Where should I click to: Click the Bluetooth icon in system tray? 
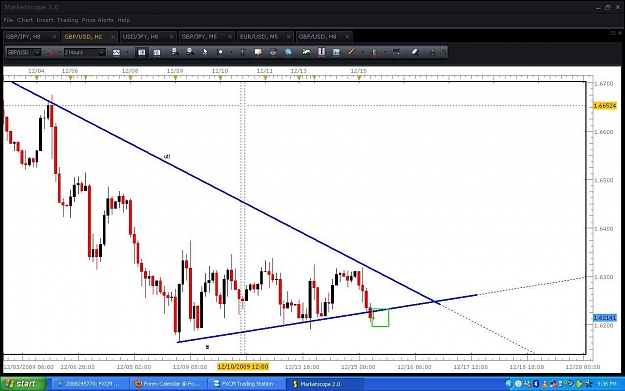click(536, 384)
